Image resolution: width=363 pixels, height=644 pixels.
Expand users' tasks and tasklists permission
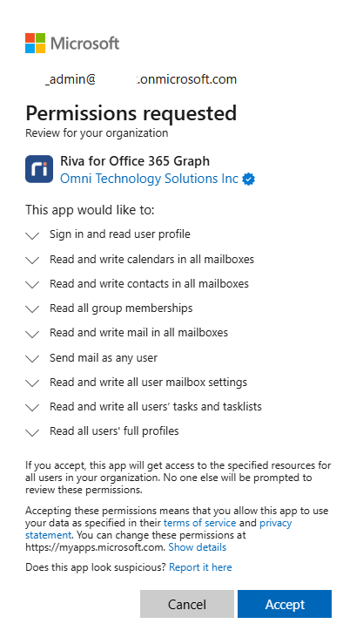pos(32,408)
